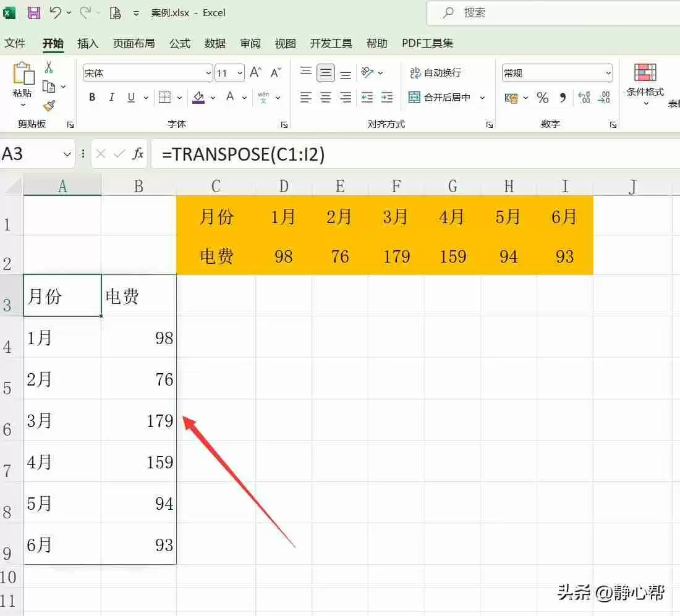This screenshot has width=680, height=616.
Task: Toggle 自动换行 wrap text
Action: click(442, 73)
